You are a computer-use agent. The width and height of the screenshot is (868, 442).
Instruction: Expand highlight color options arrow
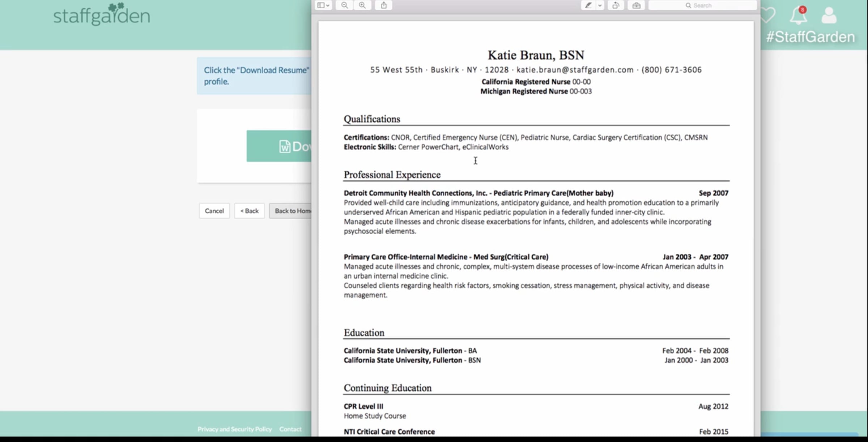[x=600, y=5]
